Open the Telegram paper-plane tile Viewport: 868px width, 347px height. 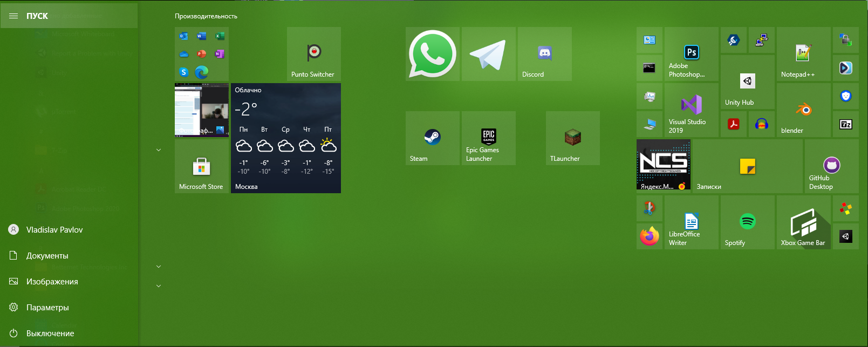[x=489, y=54]
